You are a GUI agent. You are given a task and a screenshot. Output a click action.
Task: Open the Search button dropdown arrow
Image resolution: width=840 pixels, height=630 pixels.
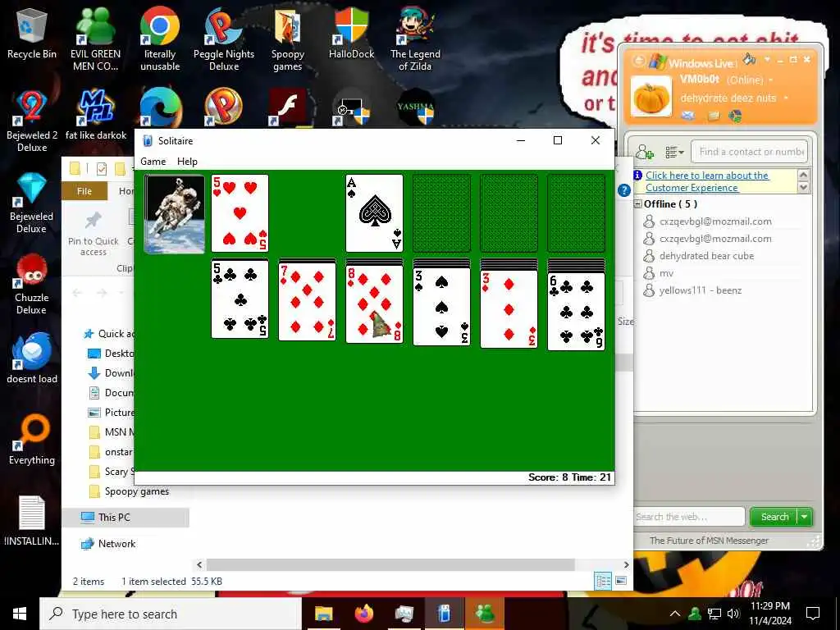pos(805,517)
